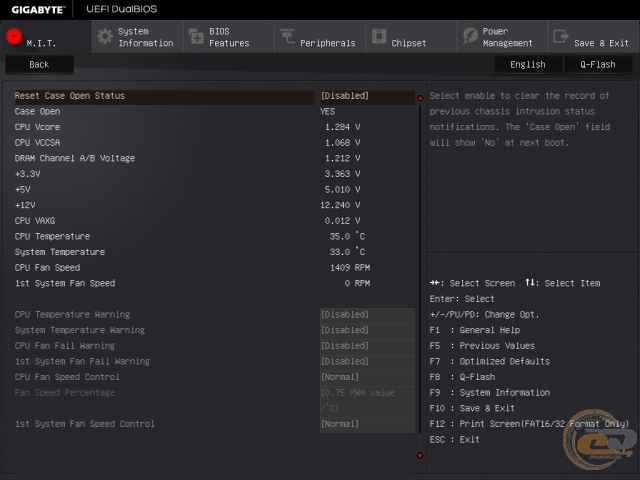Click the +5V label
Image resolution: width=640 pixels, height=480 pixels.
(22, 189)
